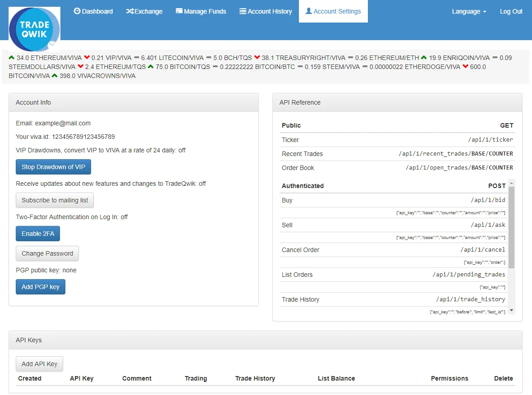532x395 pixels.
Task: Subscribe to mailing list
Action: [x=55, y=200]
